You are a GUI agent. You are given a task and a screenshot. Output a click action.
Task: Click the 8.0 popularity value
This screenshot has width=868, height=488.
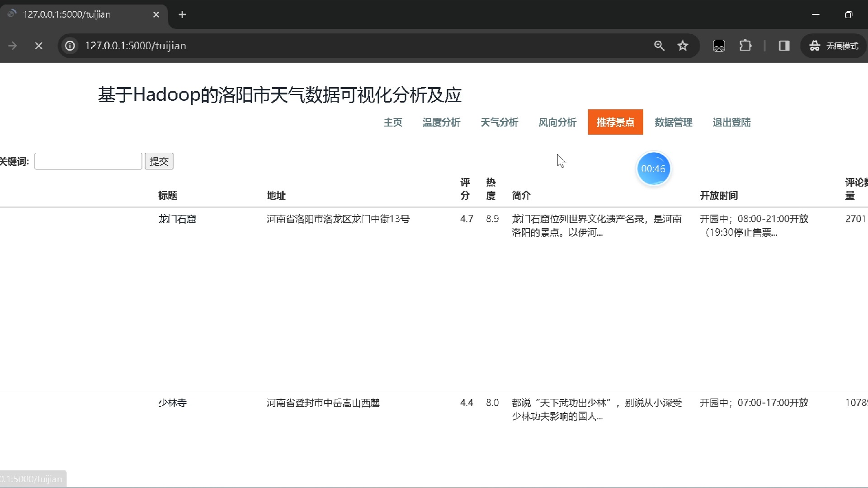(x=492, y=403)
